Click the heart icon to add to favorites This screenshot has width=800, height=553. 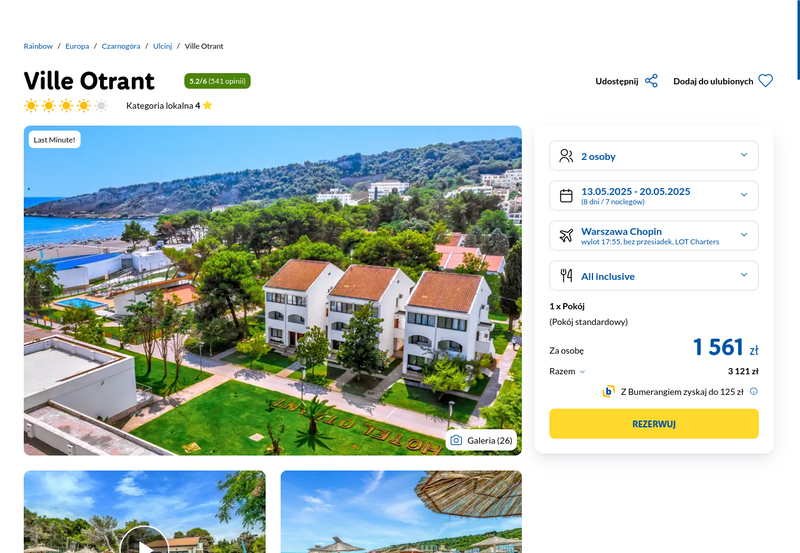[765, 81]
